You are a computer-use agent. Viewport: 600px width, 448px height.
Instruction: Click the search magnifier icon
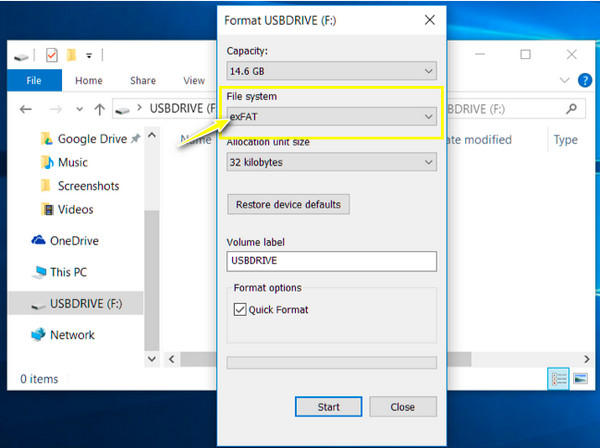click(x=572, y=109)
